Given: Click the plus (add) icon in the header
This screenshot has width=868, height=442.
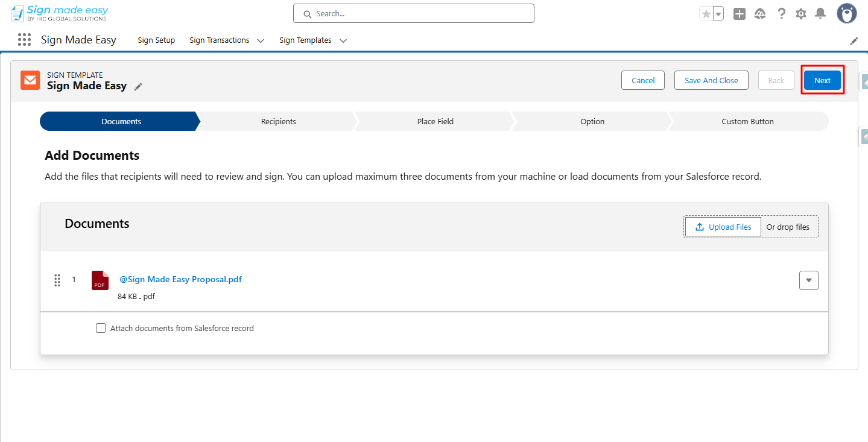Looking at the screenshot, I should (739, 13).
